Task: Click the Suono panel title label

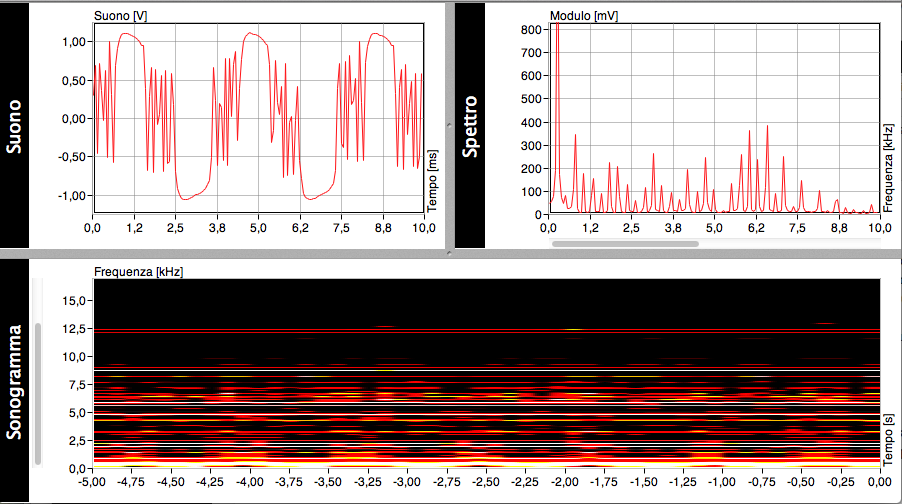Action: [15, 125]
